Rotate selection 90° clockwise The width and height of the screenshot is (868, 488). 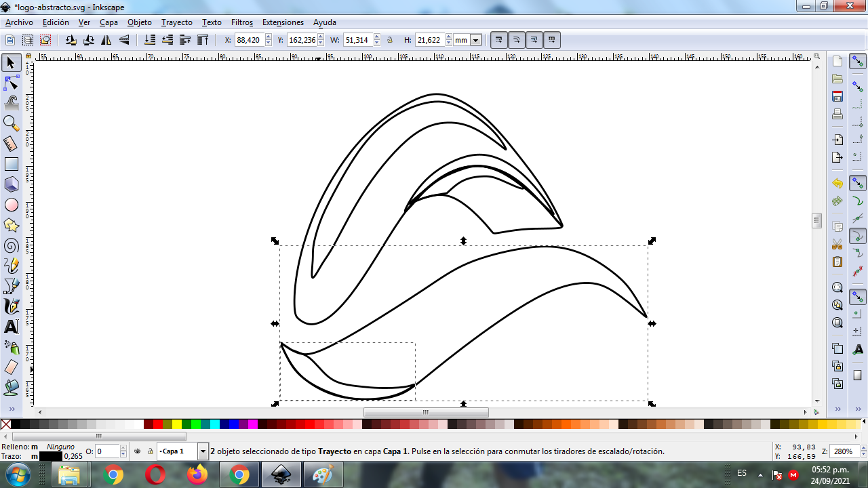click(88, 40)
